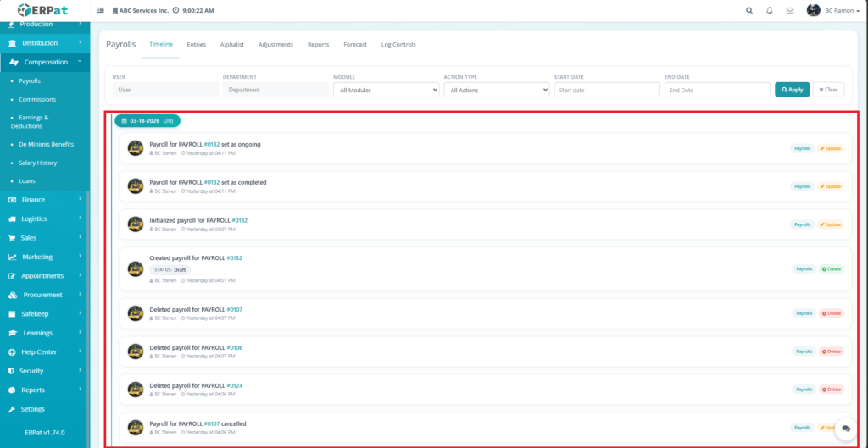Switch to the Log Controls tab
This screenshot has height=448, width=868.
(x=398, y=44)
